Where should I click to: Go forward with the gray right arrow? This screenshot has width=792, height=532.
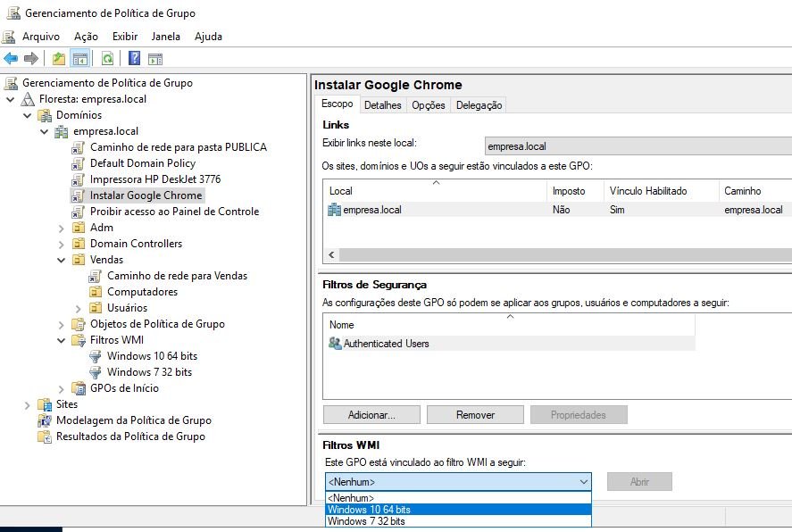31,59
